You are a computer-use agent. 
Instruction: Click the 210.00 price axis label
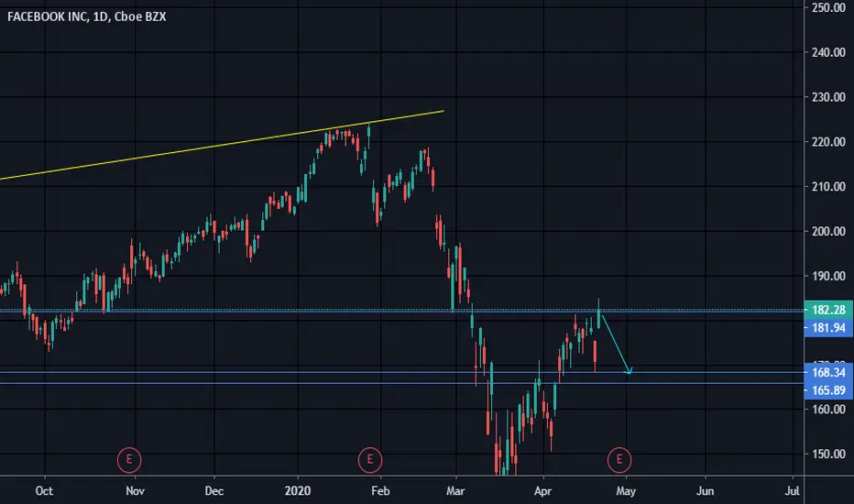pos(828,186)
